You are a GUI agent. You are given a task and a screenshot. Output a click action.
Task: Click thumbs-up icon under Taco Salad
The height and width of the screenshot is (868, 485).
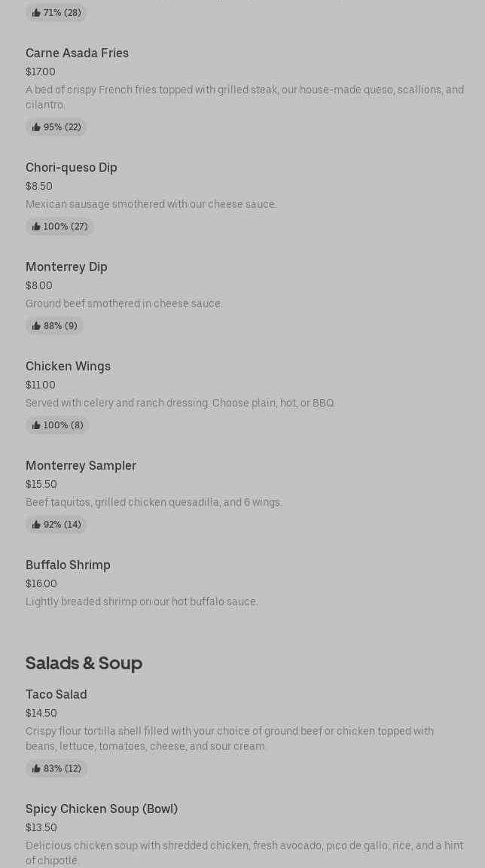pos(36,769)
